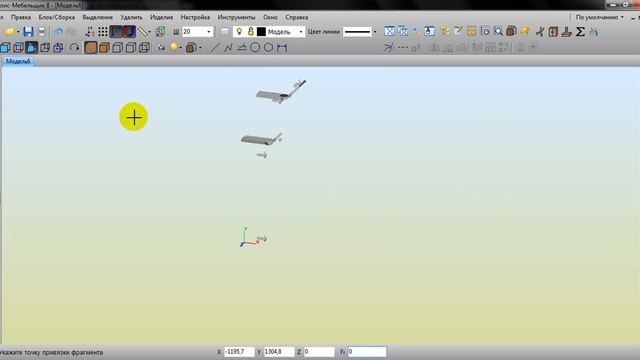Switch to the Модель6 tab

click(18, 61)
